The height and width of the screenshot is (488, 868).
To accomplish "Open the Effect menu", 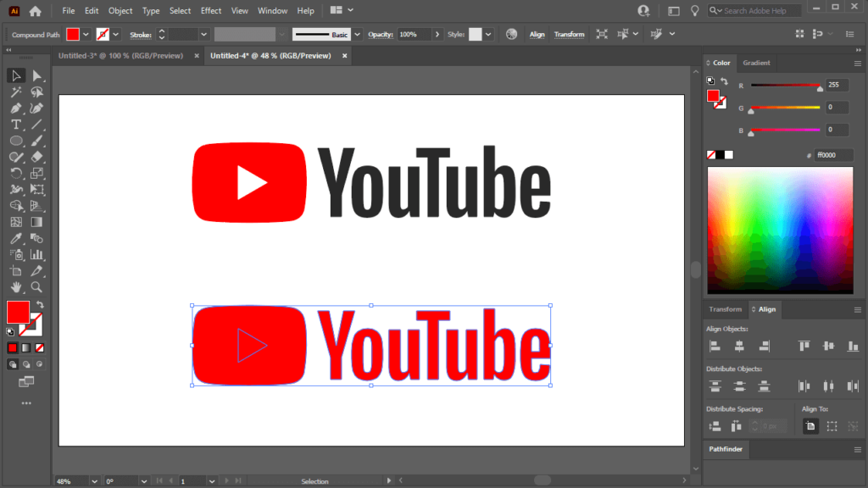I will tap(211, 11).
